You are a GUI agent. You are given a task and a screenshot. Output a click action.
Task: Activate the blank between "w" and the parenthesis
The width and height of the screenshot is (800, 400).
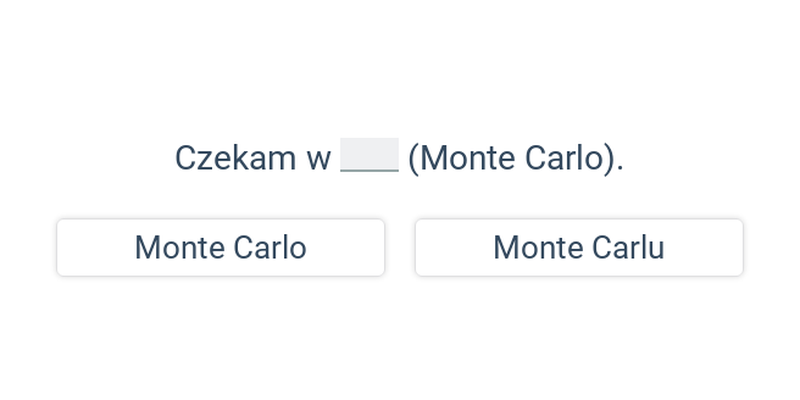(x=369, y=155)
